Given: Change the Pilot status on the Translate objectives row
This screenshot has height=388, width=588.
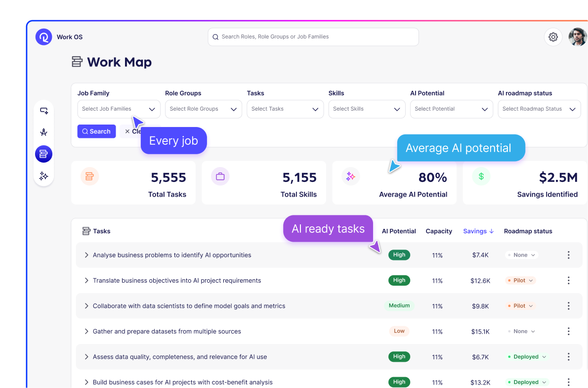Looking at the screenshot, I should [x=520, y=280].
